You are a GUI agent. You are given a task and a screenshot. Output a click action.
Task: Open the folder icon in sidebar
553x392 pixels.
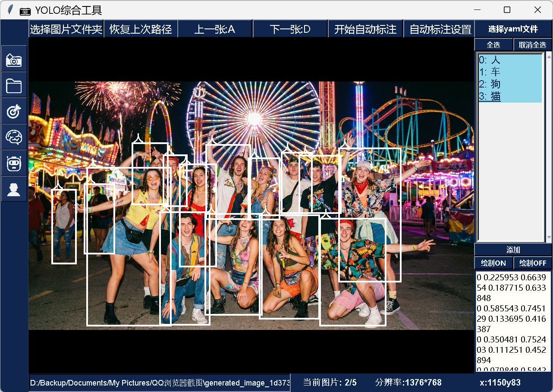tap(14, 85)
